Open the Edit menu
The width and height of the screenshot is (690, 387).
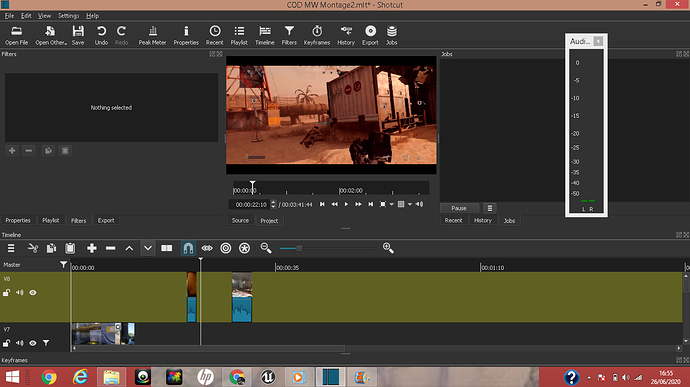point(26,16)
